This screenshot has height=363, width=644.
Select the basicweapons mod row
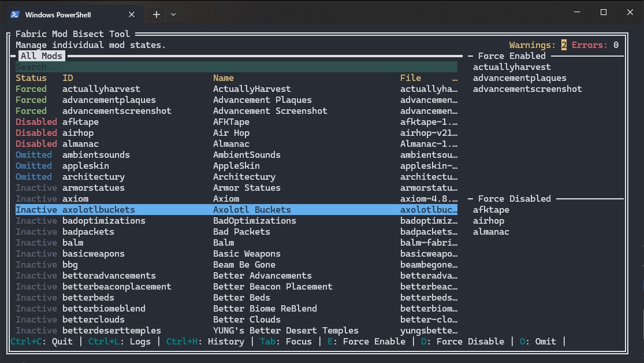coord(236,254)
